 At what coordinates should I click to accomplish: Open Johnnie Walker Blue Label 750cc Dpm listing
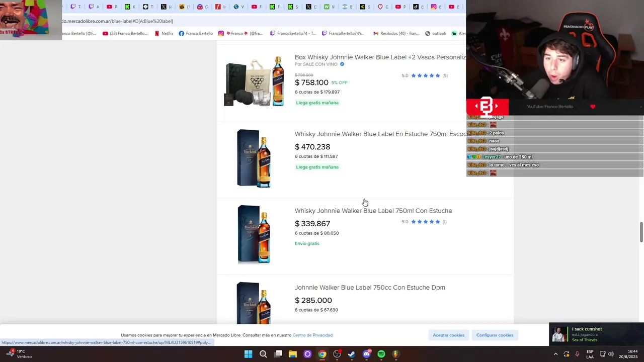(x=370, y=288)
